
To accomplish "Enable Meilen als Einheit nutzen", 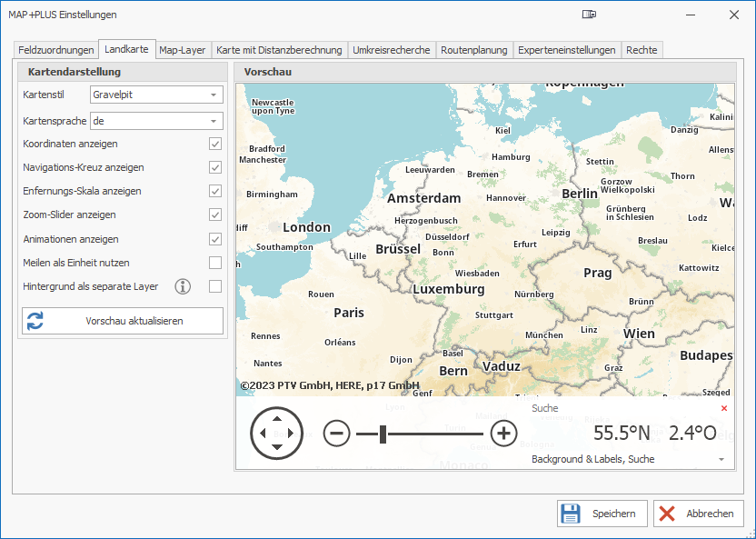I will click(215, 263).
